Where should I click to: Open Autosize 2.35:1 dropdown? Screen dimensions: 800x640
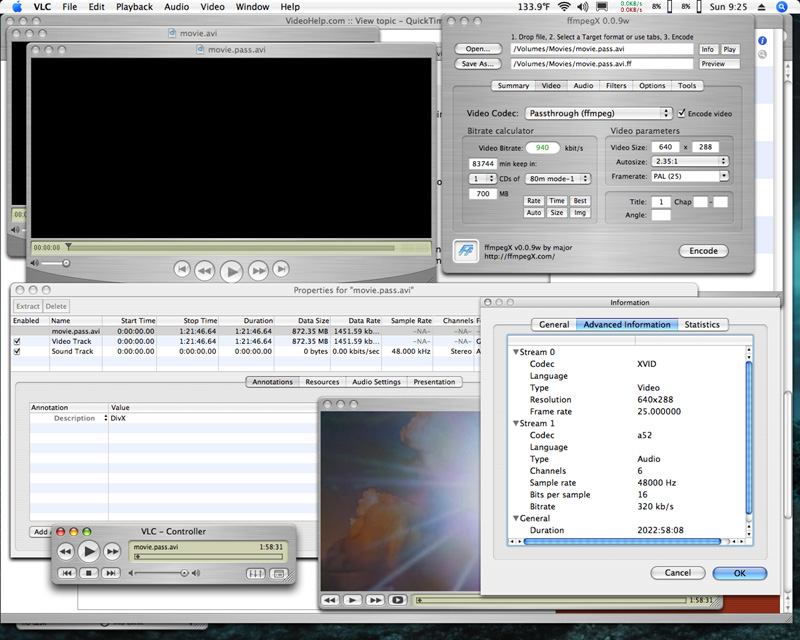(x=690, y=161)
